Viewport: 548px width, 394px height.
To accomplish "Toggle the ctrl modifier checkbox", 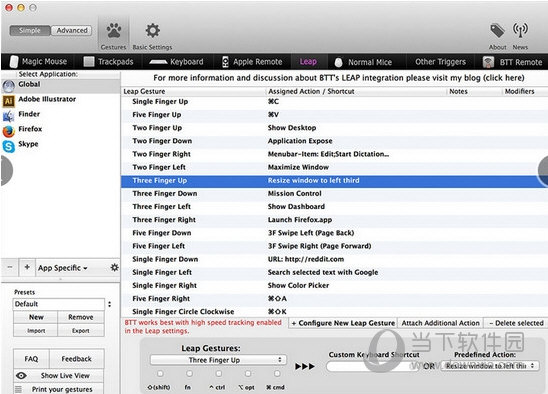I will (x=218, y=373).
